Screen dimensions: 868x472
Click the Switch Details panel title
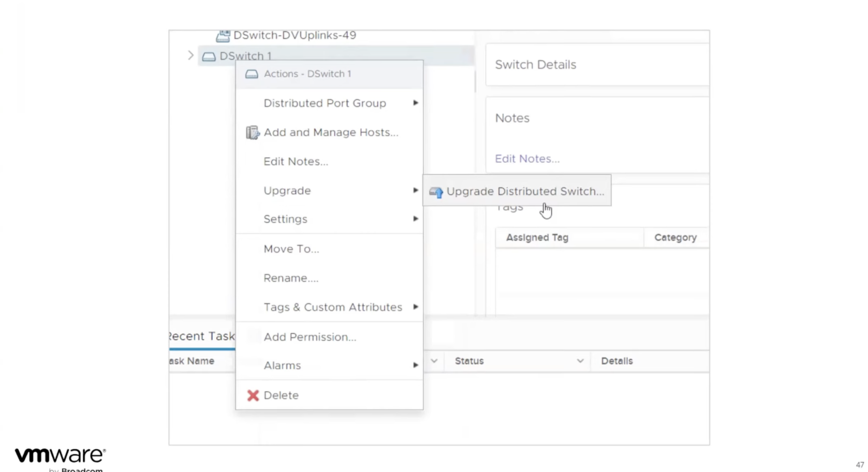[x=535, y=65]
